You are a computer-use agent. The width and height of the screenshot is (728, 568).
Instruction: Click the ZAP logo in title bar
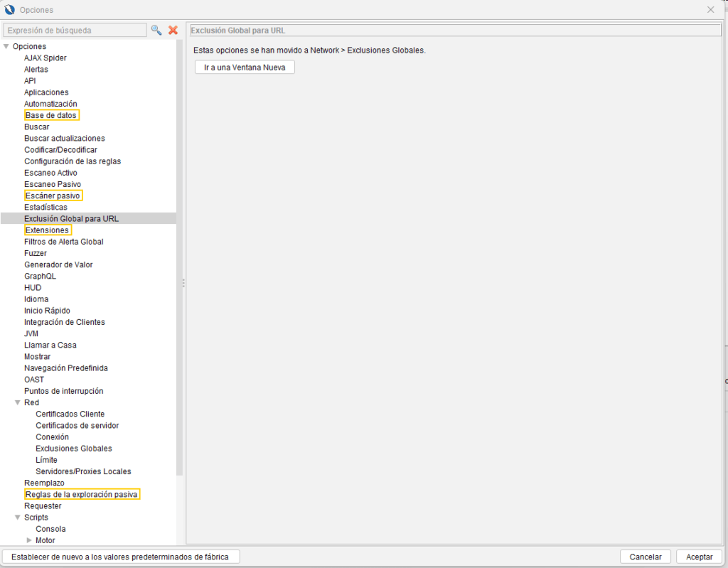[x=9, y=9]
